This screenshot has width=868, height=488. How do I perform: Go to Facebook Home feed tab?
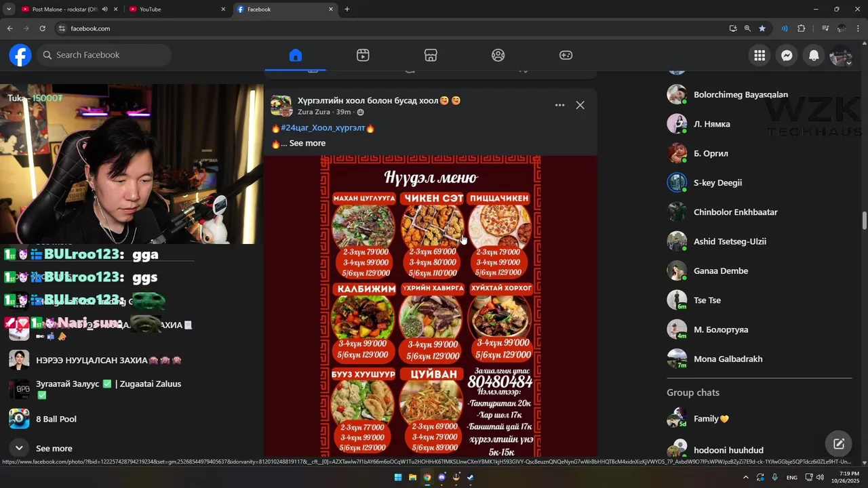[295, 55]
